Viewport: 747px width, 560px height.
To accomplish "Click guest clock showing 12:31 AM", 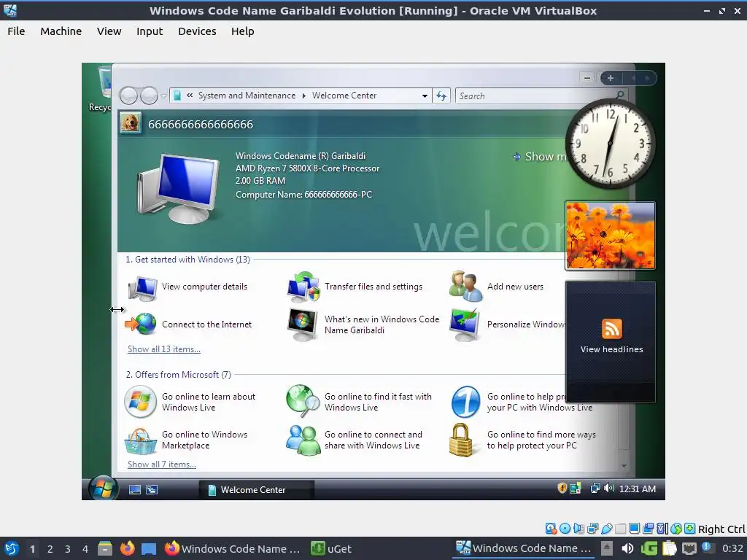I will click(638, 489).
